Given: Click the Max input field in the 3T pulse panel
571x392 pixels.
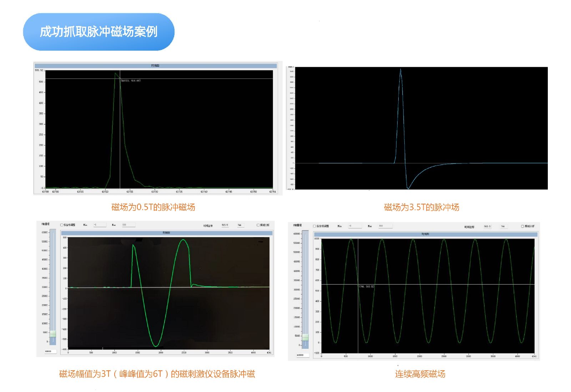Looking at the screenshot, I should coord(128,225).
